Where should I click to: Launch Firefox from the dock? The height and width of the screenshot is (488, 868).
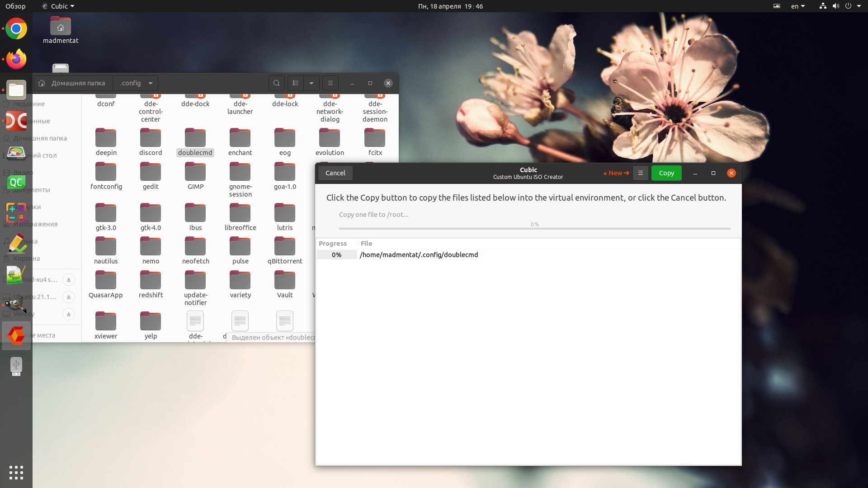coord(16,59)
